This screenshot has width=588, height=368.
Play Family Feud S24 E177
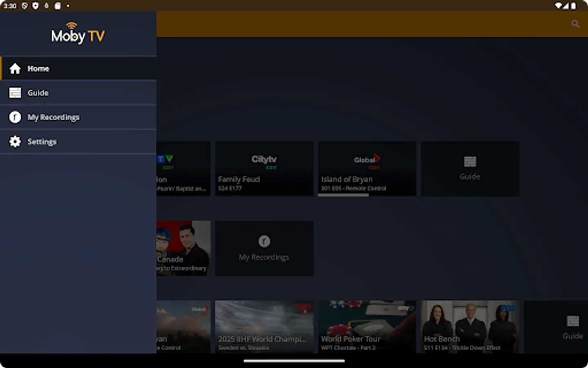264,168
